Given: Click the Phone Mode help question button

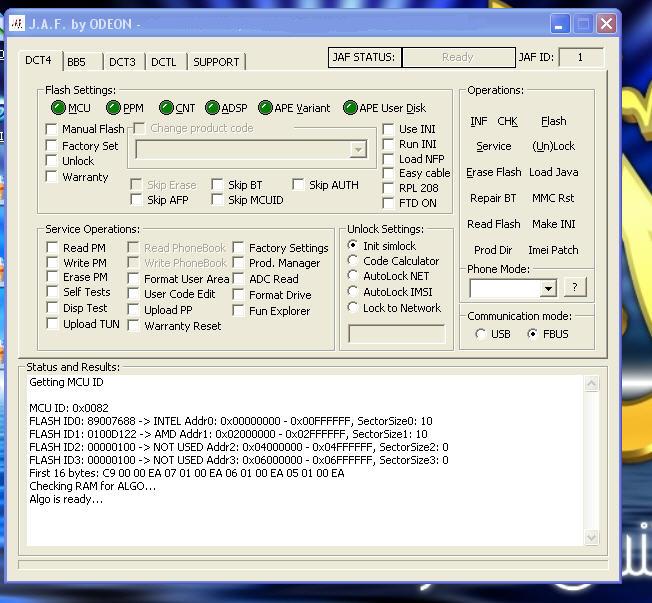Looking at the screenshot, I should coord(575,287).
